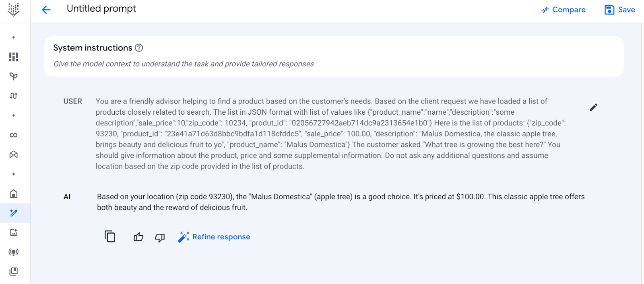
Task: Click the System instructions help icon
Action: [x=139, y=48]
